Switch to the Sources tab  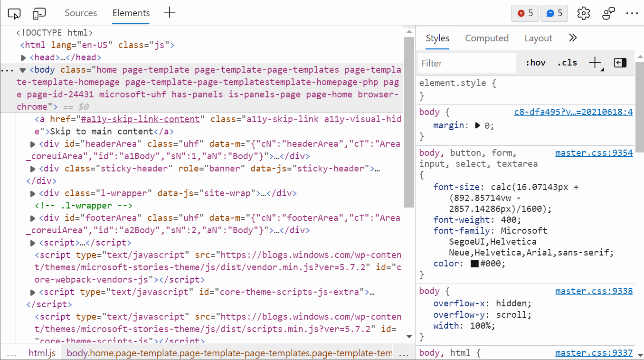click(81, 13)
